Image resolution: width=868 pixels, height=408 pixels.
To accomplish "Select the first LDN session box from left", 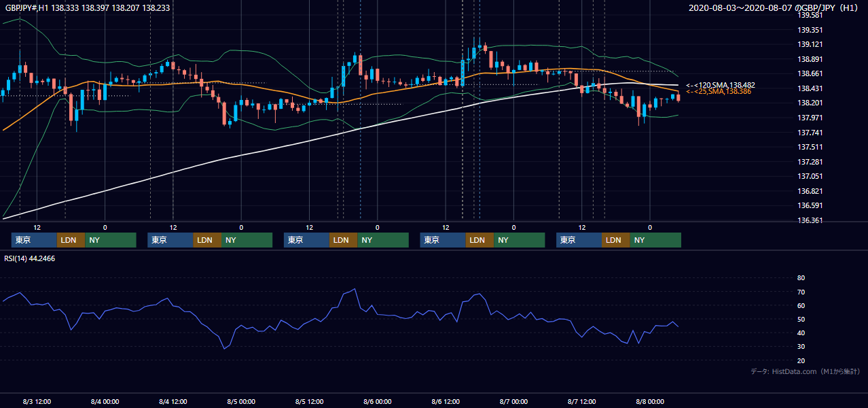I will click(x=71, y=240).
